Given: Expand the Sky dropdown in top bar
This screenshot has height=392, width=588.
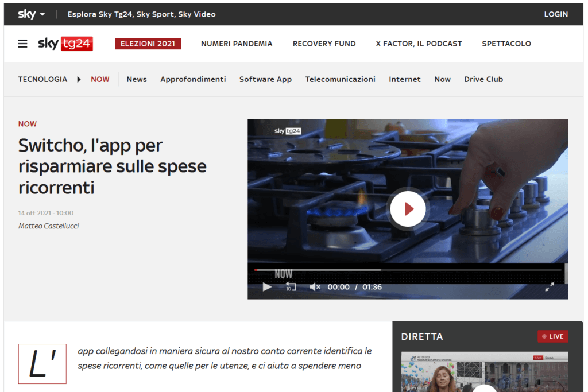Looking at the screenshot, I should point(32,14).
